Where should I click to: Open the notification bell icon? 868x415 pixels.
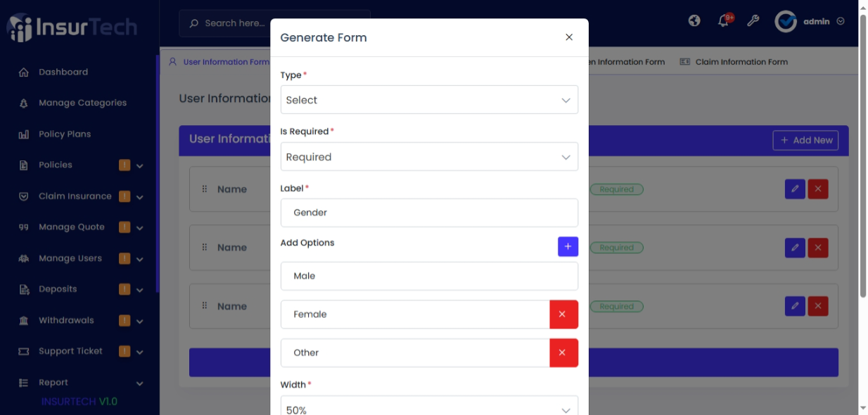(724, 21)
